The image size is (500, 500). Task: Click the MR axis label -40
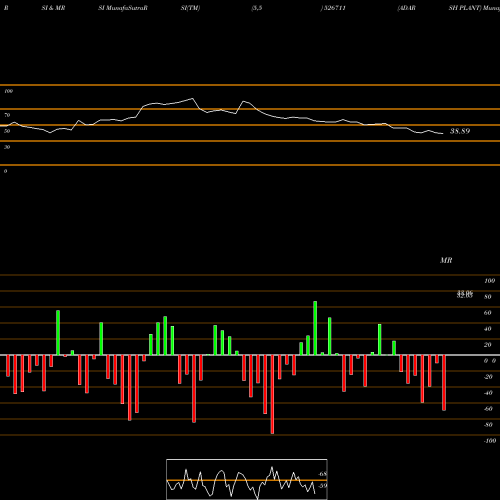[x=488, y=393]
